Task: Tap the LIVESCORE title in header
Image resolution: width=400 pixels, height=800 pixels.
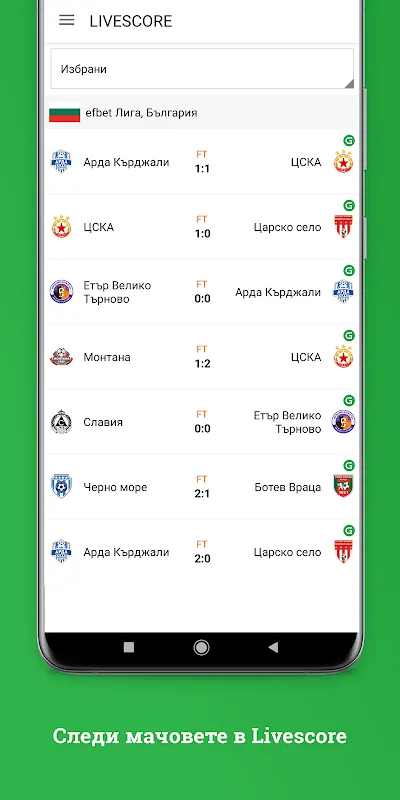Action: pos(131,21)
